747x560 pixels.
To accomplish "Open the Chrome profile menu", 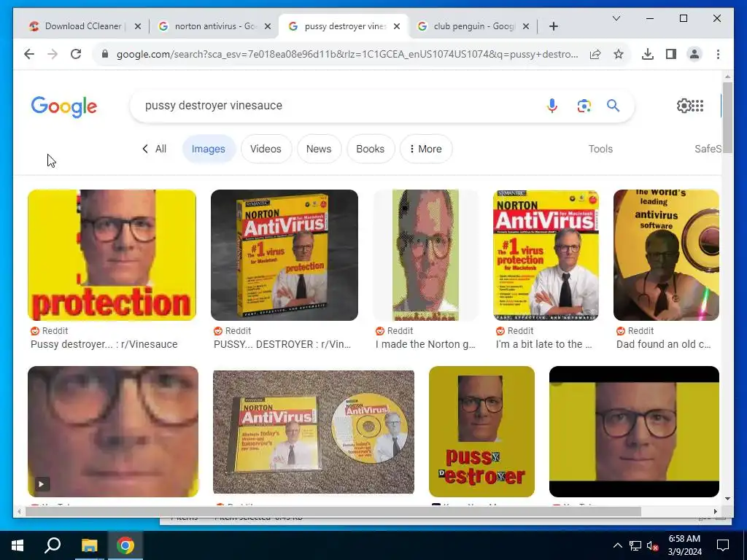I will [694, 54].
